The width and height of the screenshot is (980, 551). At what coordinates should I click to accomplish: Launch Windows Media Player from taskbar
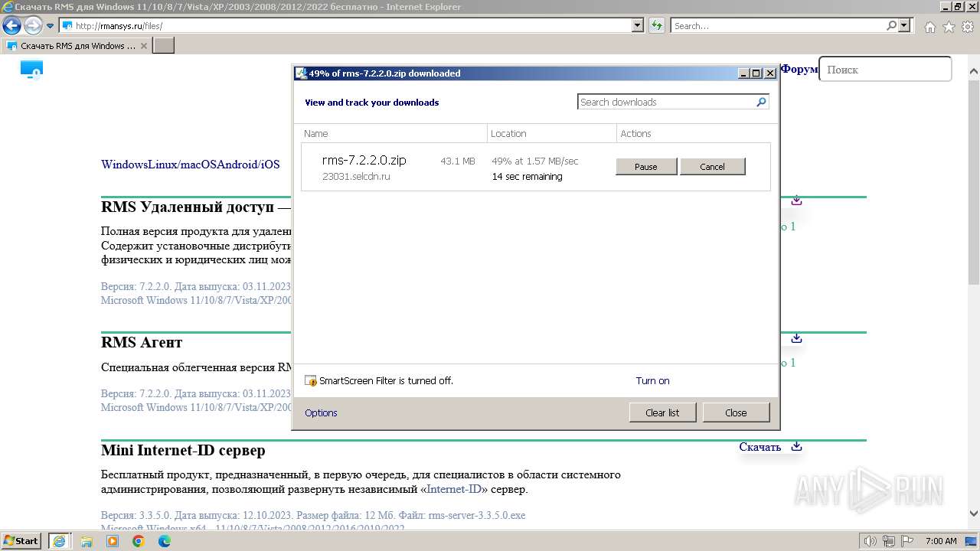[x=113, y=541]
